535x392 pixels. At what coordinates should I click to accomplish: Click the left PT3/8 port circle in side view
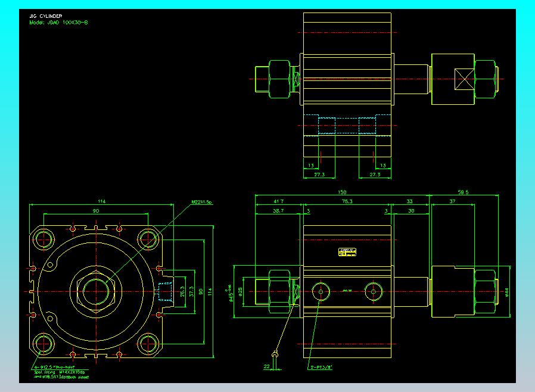coord(321,292)
